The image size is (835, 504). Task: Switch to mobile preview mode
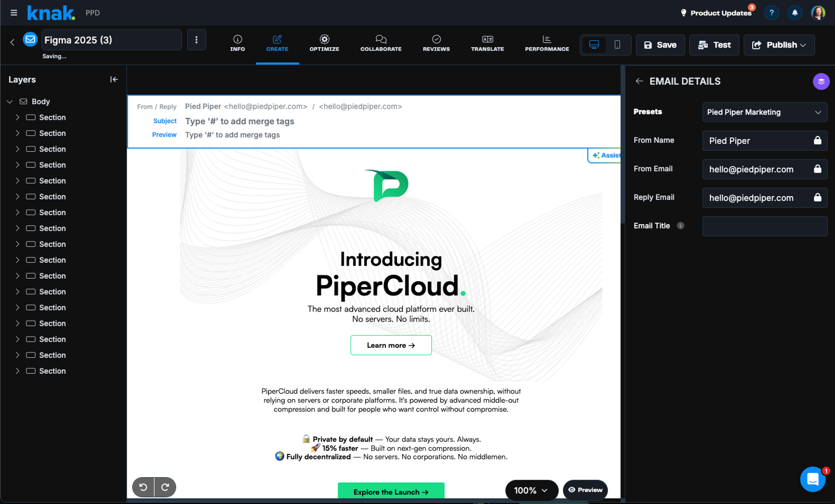[617, 45]
